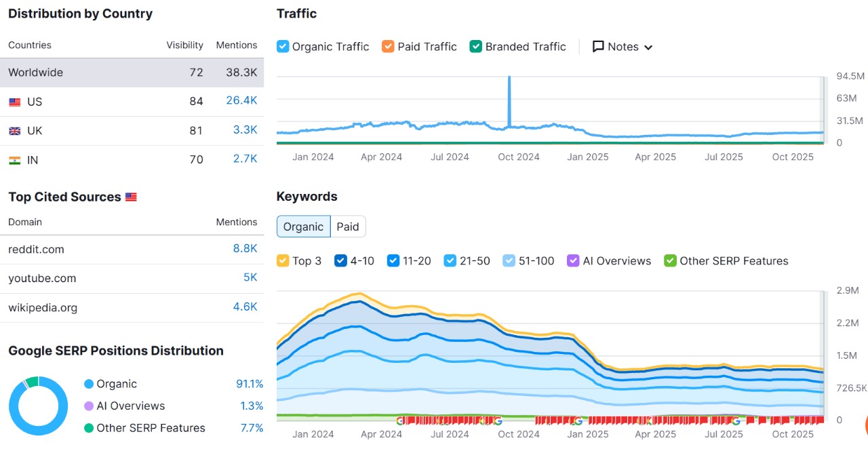The height and width of the screenshot is (449, 868).
Task: Toggle the Branded Traffic checkbox
Action: tap(475, 47)
